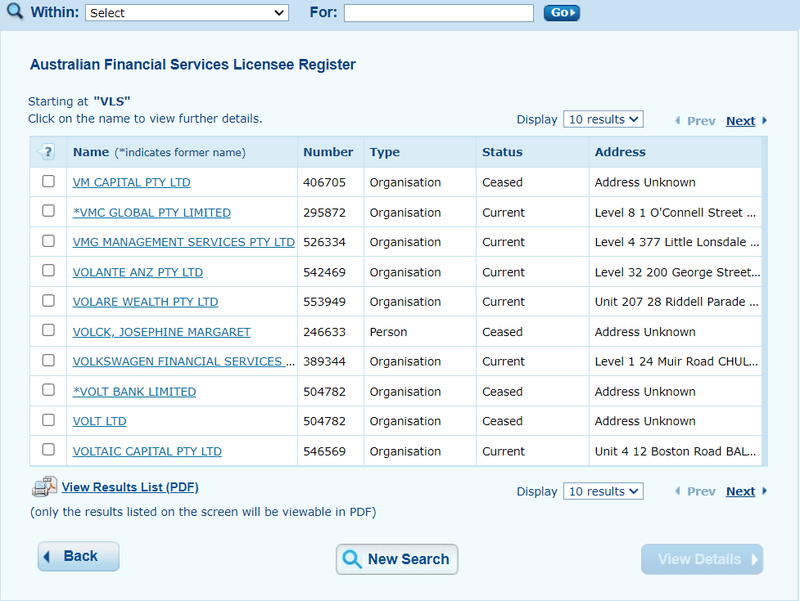800x601 pixels.
Task: Open VOLANTE ANZ PTY LTD link
Action: click(x=138, y=272)
